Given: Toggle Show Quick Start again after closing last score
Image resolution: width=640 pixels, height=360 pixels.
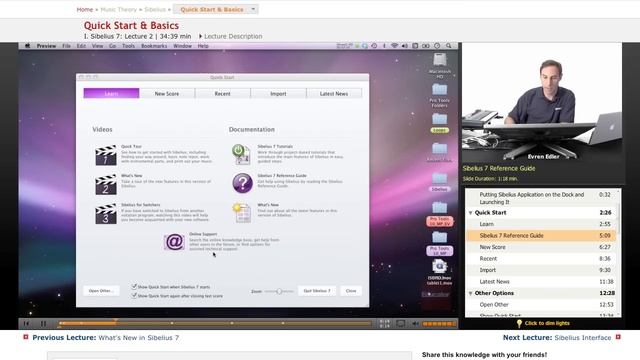Looking at the screenshot, I should point(134,295).
